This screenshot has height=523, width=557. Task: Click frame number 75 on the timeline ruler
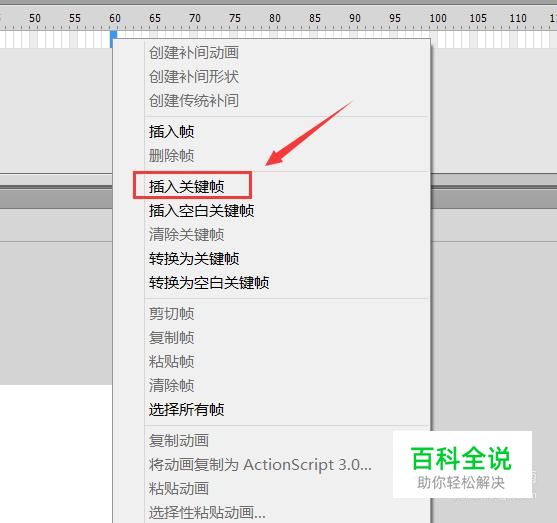coord(235,18)
